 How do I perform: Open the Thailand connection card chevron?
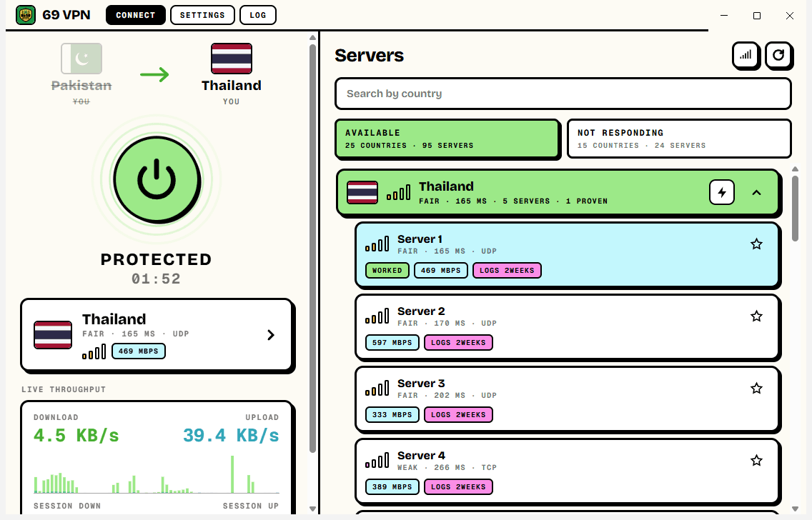(270, 335)
